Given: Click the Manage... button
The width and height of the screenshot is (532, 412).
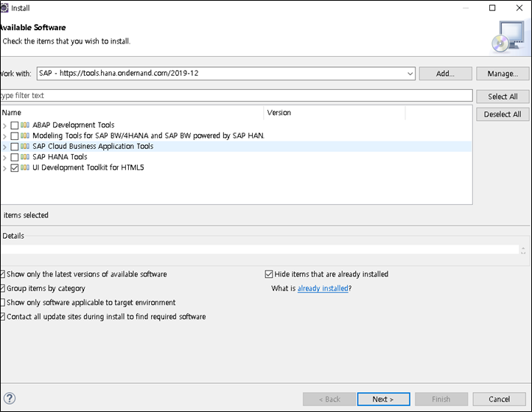Looking at the screenshot, I should (x=503, y=74).
